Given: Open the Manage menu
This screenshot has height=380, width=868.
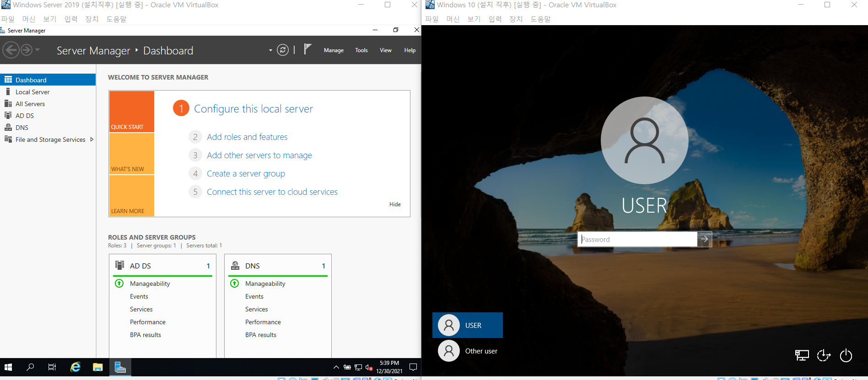Looking at the screenshot, I should [334, 50].
